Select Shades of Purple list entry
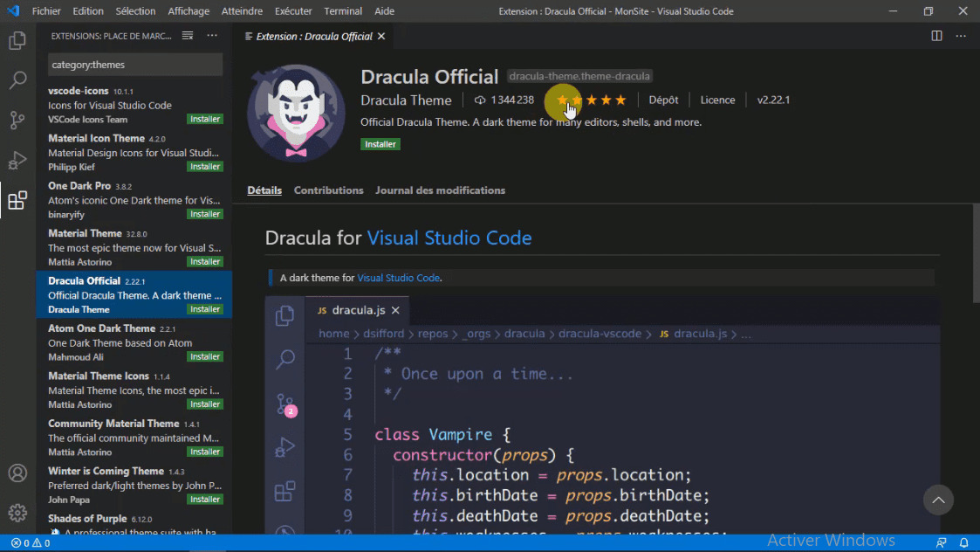The width and height of the screenshot is (980, 552). pyautogui.click(x=134, y=522)
